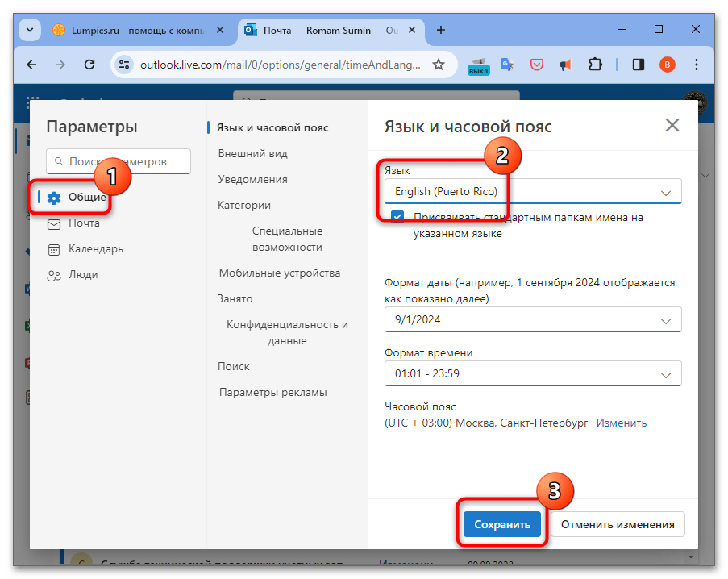Toggle the standard folder names checkbox
This screenshot has width=728, height=579.
[x=398, y=217]
